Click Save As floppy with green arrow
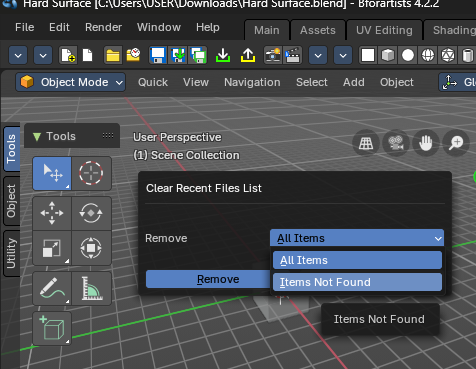The height and width of the screenshot is (369, 476). (178, 55)
